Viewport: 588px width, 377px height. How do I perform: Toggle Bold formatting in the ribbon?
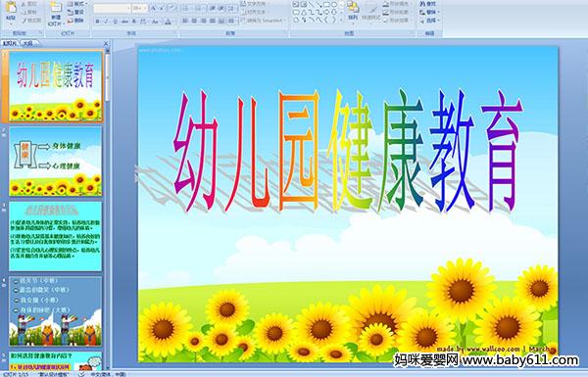97,22
